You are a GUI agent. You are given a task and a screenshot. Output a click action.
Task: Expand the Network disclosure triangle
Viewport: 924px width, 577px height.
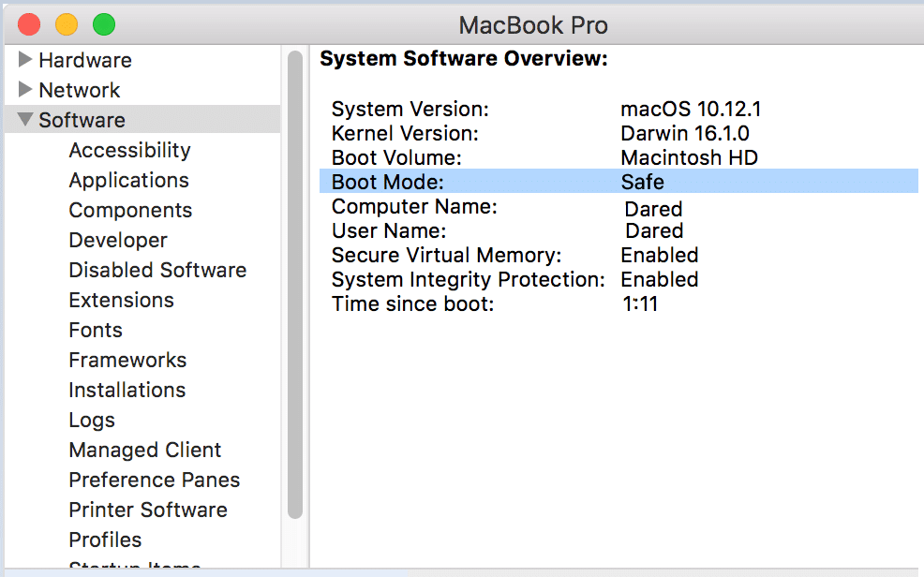point(25,90)
